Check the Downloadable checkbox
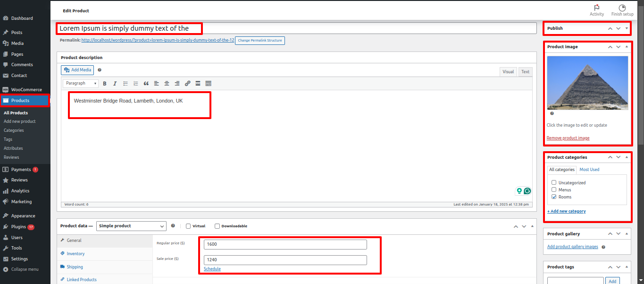The height and width of the screenshot is (284, 644). coord(217,226)
